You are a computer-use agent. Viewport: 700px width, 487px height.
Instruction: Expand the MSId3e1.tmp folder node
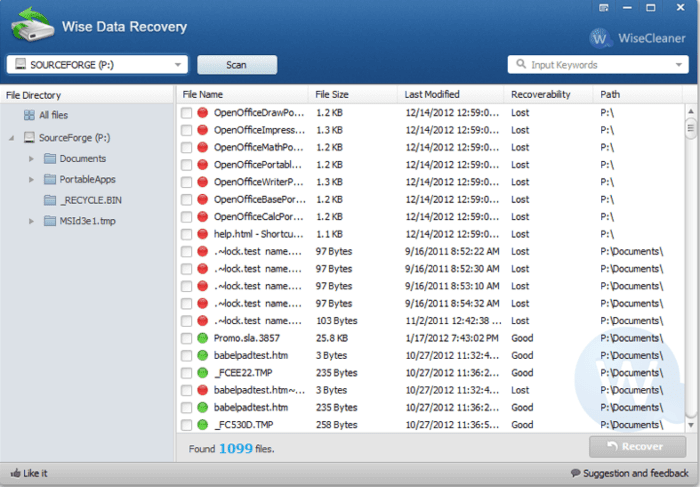31,221
